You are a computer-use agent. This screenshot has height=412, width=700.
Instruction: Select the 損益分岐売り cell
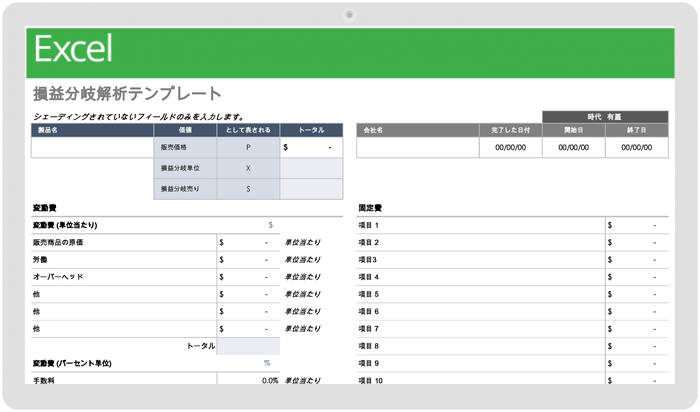[185, 189]
